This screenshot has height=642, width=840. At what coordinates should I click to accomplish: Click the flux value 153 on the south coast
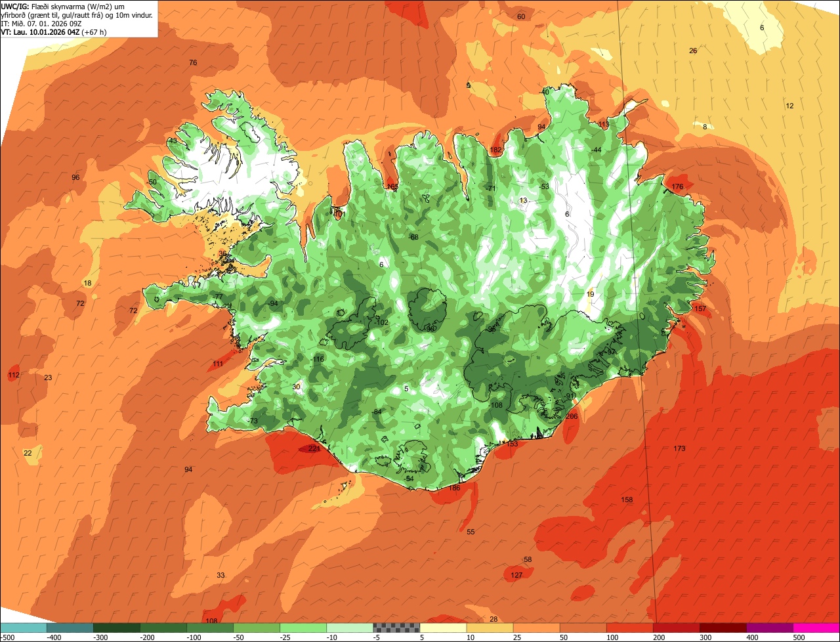pyautogui.click(x=512, y=444)
